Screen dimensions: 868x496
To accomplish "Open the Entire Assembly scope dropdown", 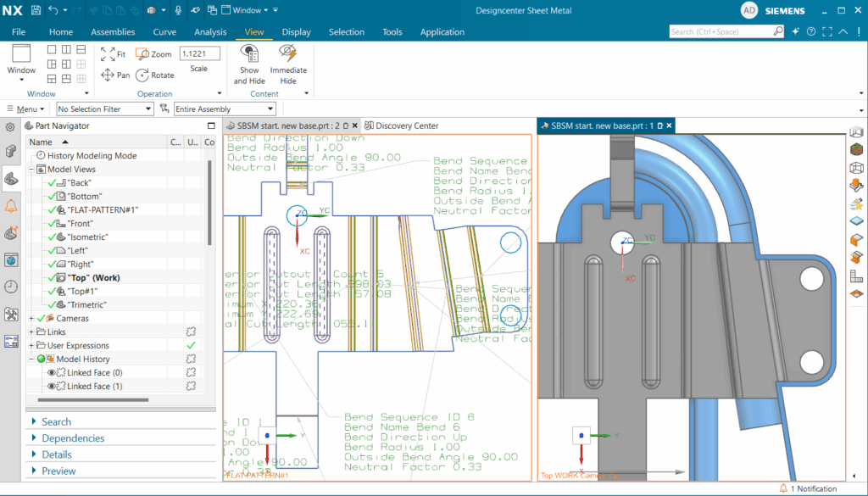I will [x=224, y=109].
